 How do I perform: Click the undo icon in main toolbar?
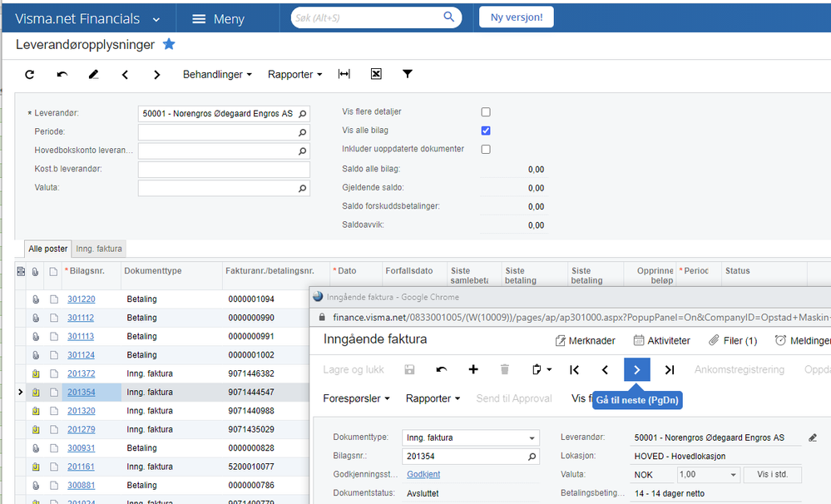[x=62, y=75]
